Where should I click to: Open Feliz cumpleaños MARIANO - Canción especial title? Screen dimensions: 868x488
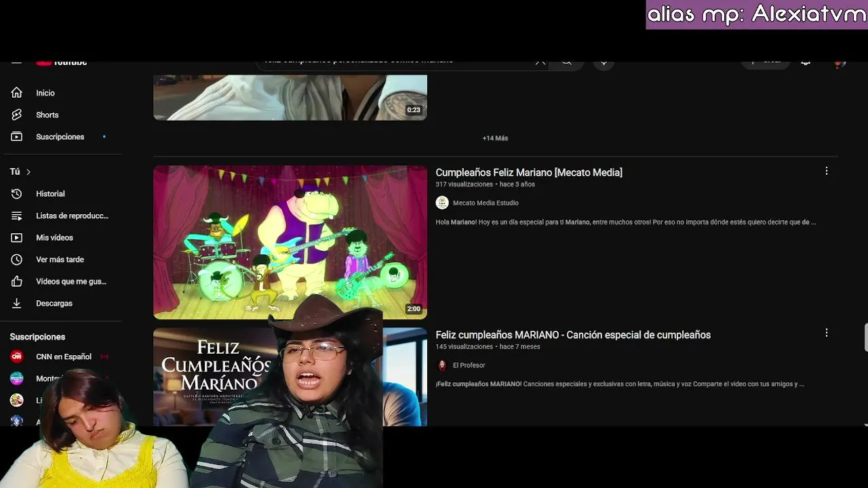pyautogui.click(x=573, y=335)
